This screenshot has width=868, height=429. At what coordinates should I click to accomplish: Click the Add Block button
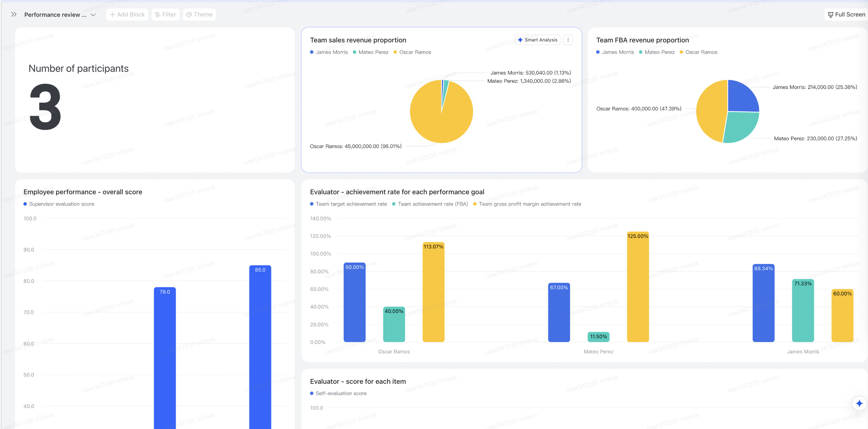point(127,15)
